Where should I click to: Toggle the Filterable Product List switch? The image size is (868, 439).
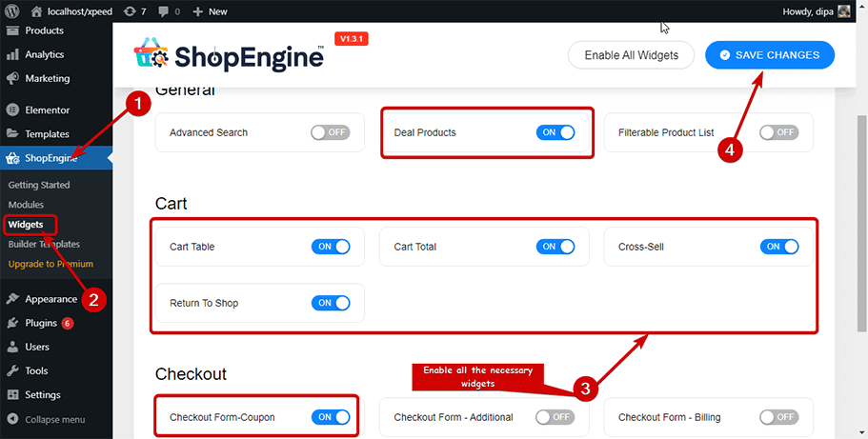(779, 132)
